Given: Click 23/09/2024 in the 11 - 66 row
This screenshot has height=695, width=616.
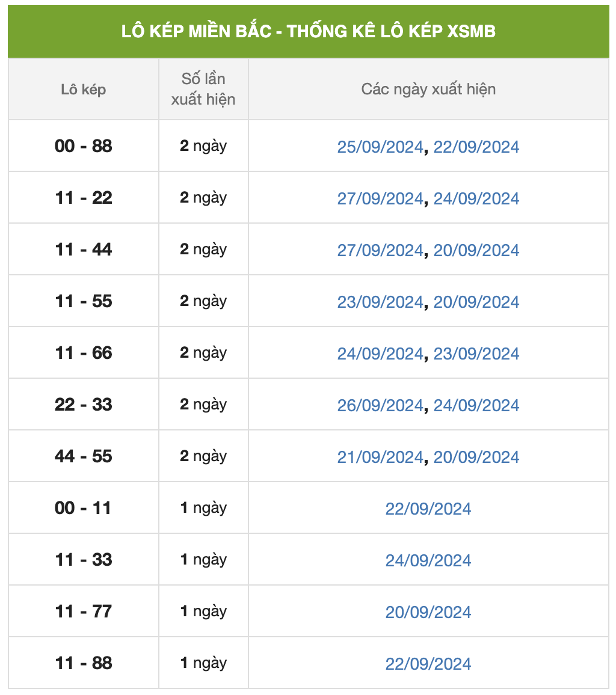Looking at the screenshot, I should 476,354.
